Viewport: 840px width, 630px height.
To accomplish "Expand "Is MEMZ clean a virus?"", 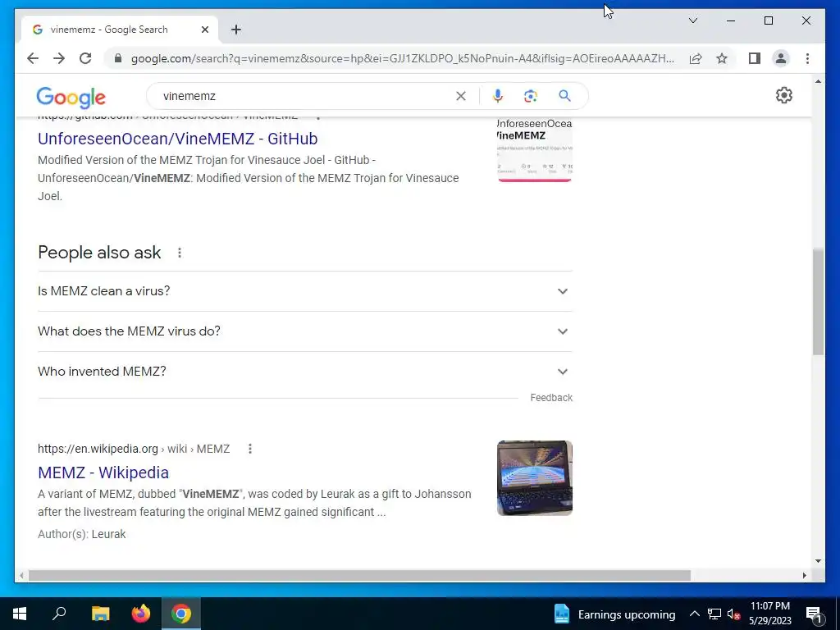I will pyautogui.click(x=305, y=291).
